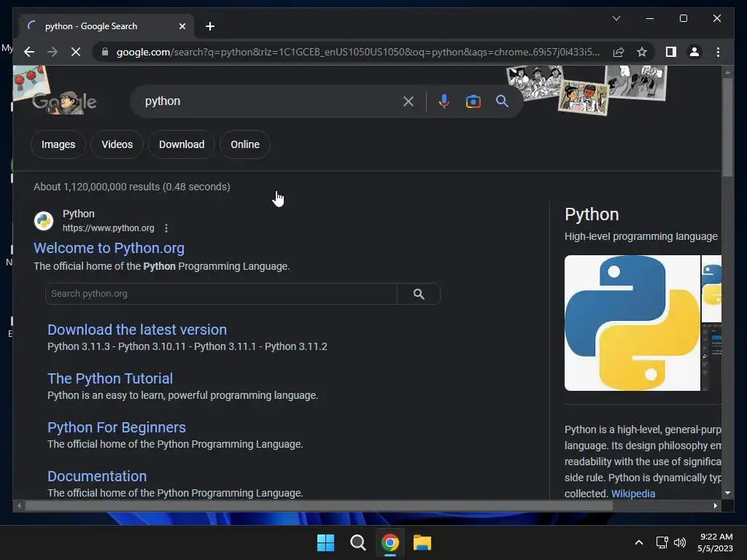Select the Images filter chip
747x560 pixels.
click(58, 144)
